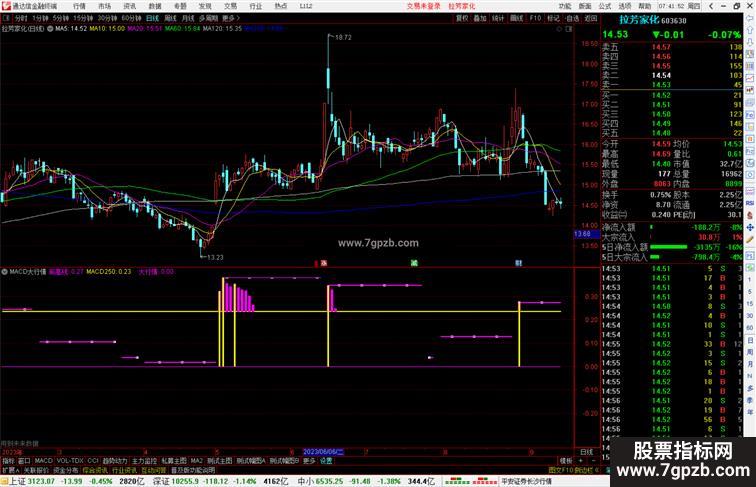Open F10 company information
Viewport: 756px width, 487px height.
click(x=535, y=18)
